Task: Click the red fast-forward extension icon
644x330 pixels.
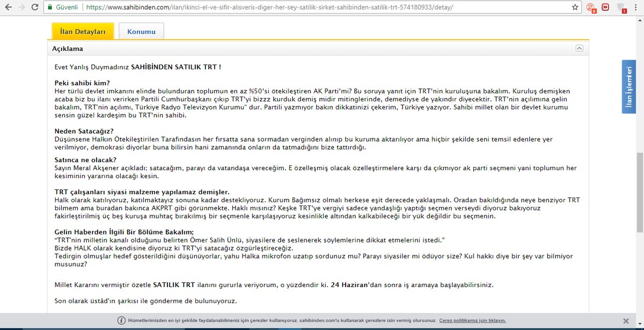Action: coord(606,8)
